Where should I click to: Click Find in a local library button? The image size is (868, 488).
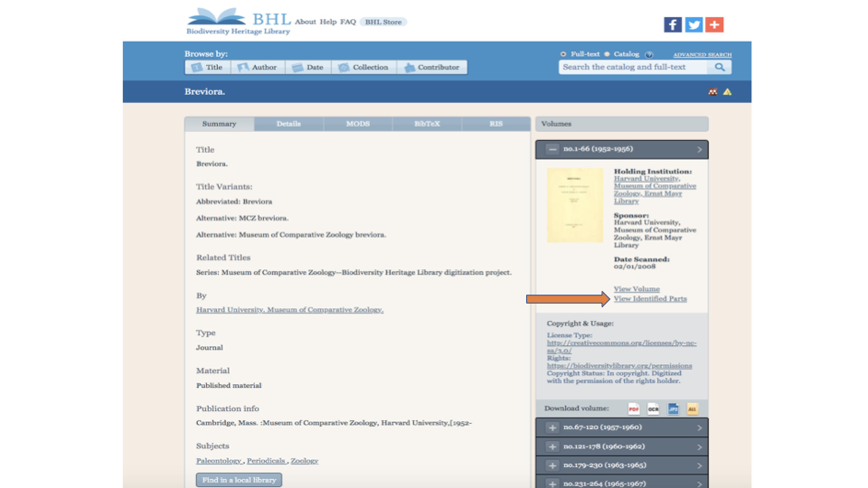click(x=239, y=480)
